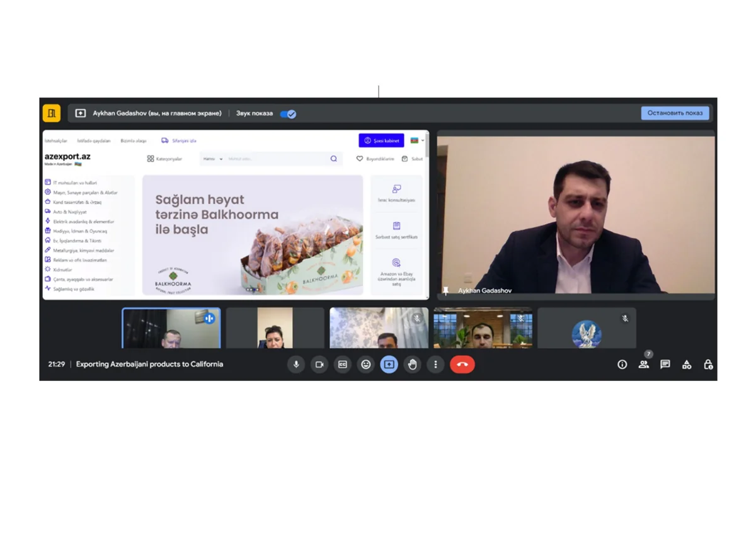Viewport: 756px width, 534px height.
Task: Open the emoji reactions picker
Action: pos(366,365)
